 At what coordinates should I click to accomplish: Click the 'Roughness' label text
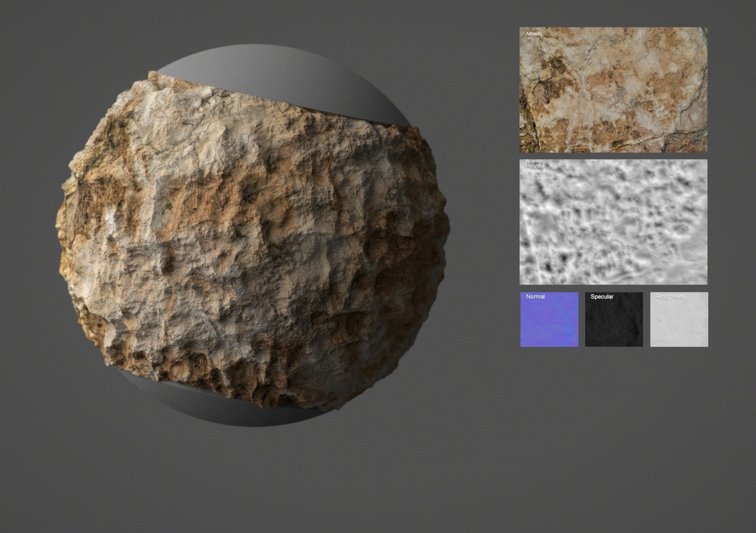(670, 297)
